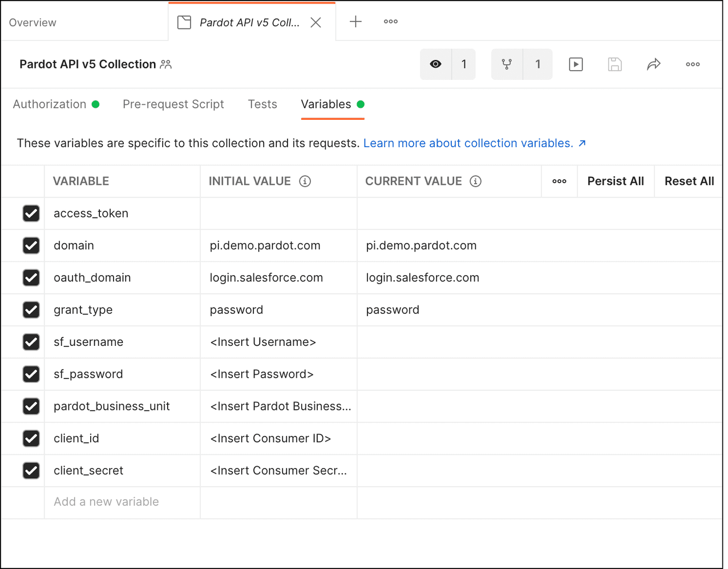The width and height of the screenshot is (728, 569).
Task: Click the Fork collection icon
Action: 507,64
